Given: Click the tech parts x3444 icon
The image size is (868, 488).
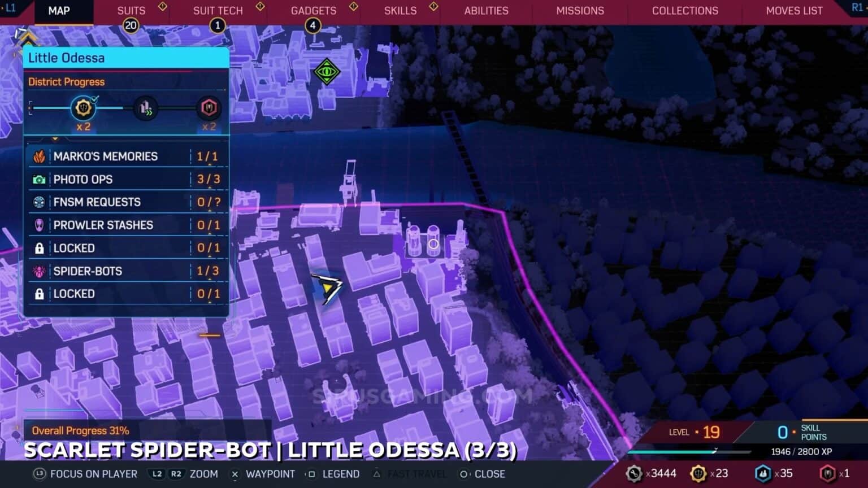Looking at the screenshot, I should click(634, 473).
